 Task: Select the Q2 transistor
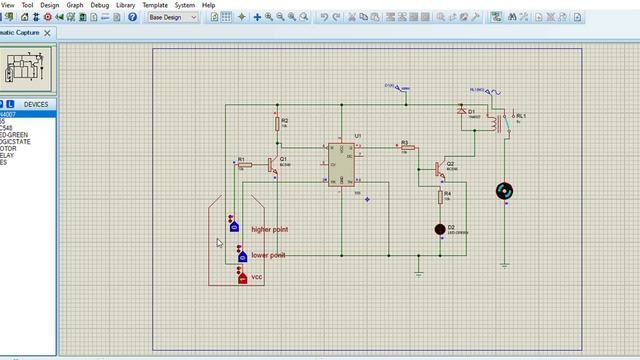click(440, 169)
